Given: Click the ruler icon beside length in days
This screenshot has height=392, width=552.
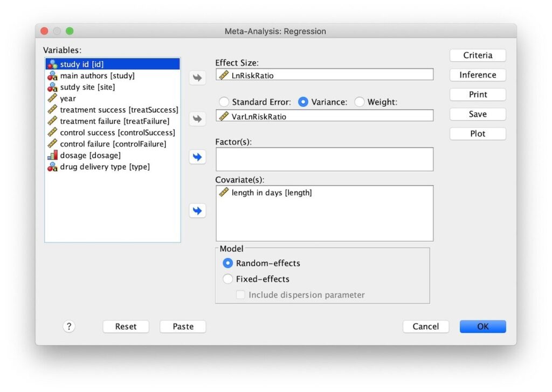Looking at the screenshot, I should (x=224, y=192).
